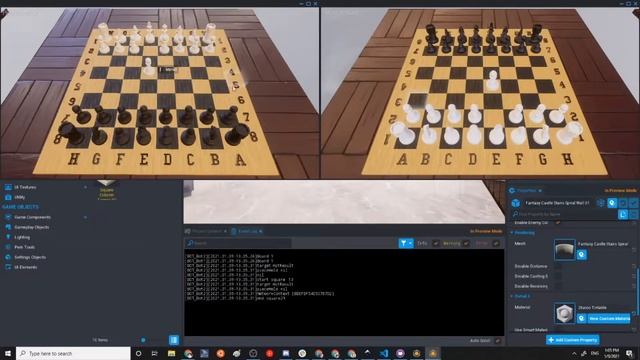This screenshot has height=360, width=640.
Task: Toggle the Info log checkbox
Action: point(436,243)
